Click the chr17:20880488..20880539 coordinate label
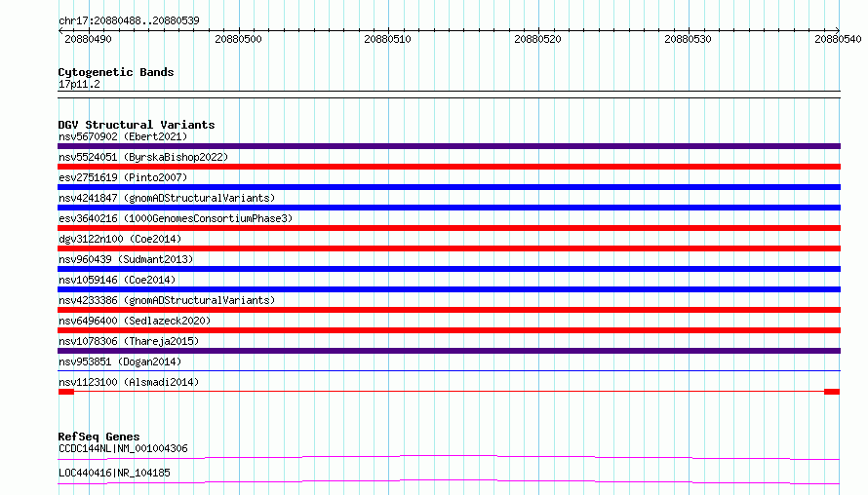The image size is (868, 495). point(129,20)
